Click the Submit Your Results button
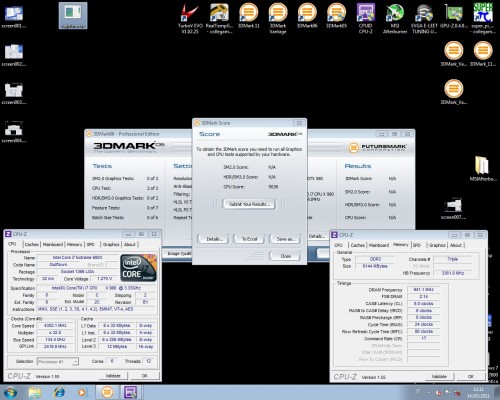Screen dimensions: 500x400 click(249, 204)
